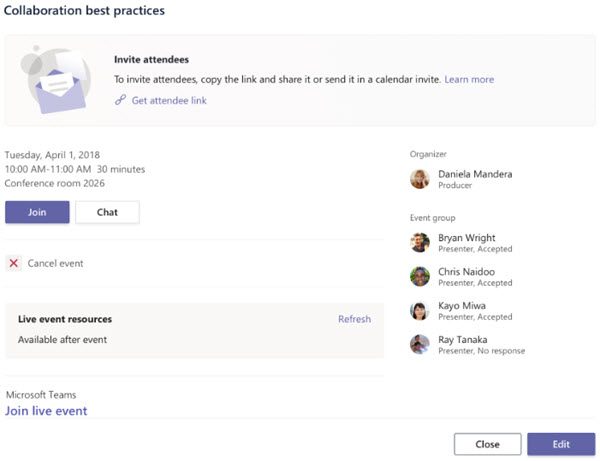Select Bryan Wright's avatar

pos(420,243)
